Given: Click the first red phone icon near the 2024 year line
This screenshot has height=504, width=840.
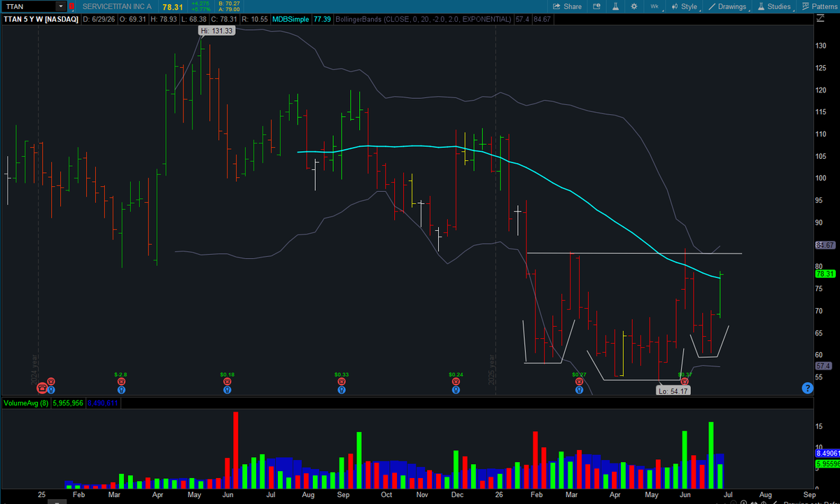Looking at the screenshot, I should coord(42,387).
